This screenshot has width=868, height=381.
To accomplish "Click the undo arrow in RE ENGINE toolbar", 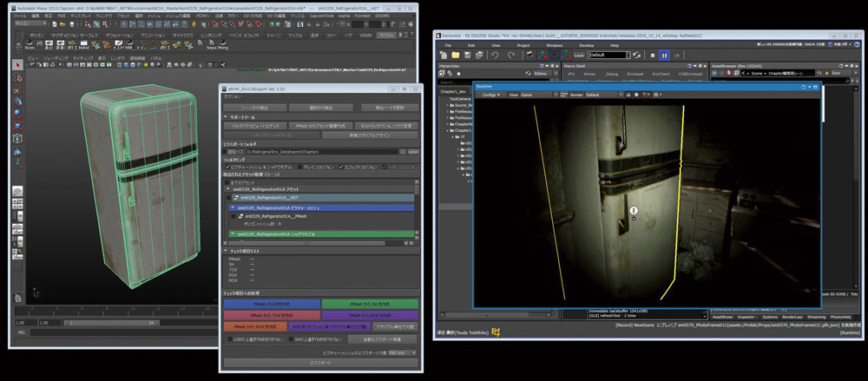I will [x=495, y=55].
